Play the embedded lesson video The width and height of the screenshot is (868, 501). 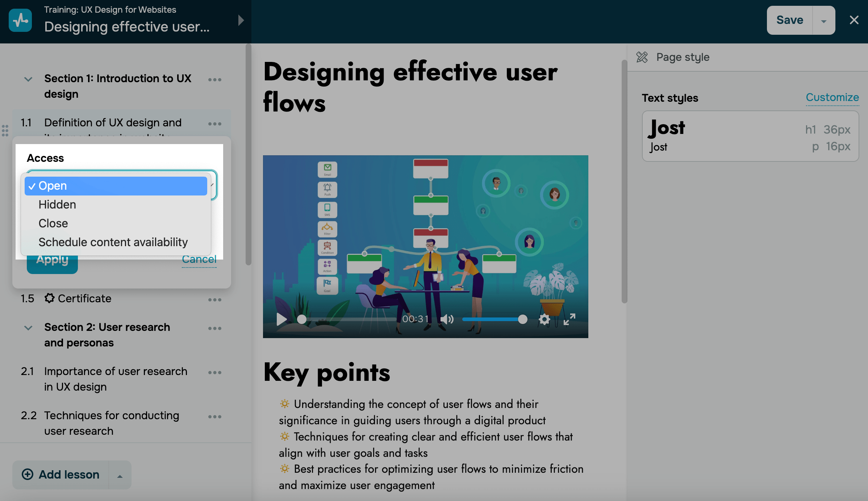click(x=281, y=319)
